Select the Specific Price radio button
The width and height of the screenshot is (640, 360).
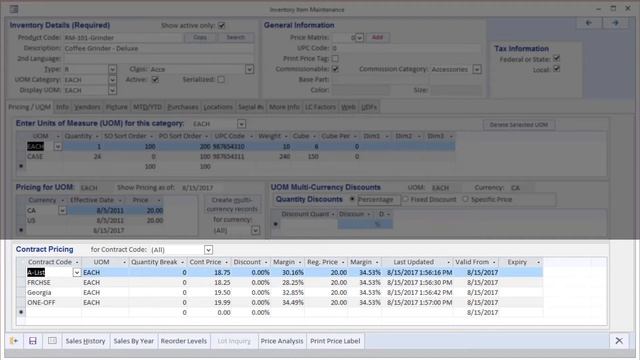pyautogui.click(x=465, y=199)
